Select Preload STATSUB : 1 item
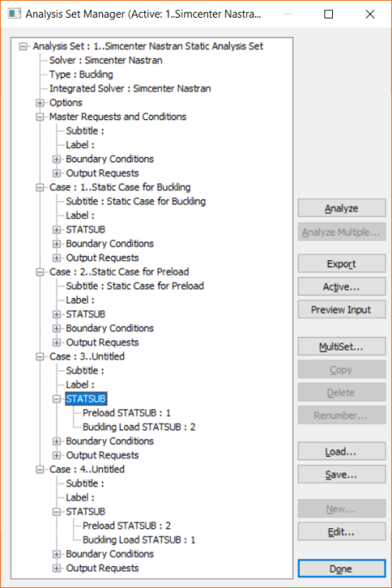 [x=127, y=413]
